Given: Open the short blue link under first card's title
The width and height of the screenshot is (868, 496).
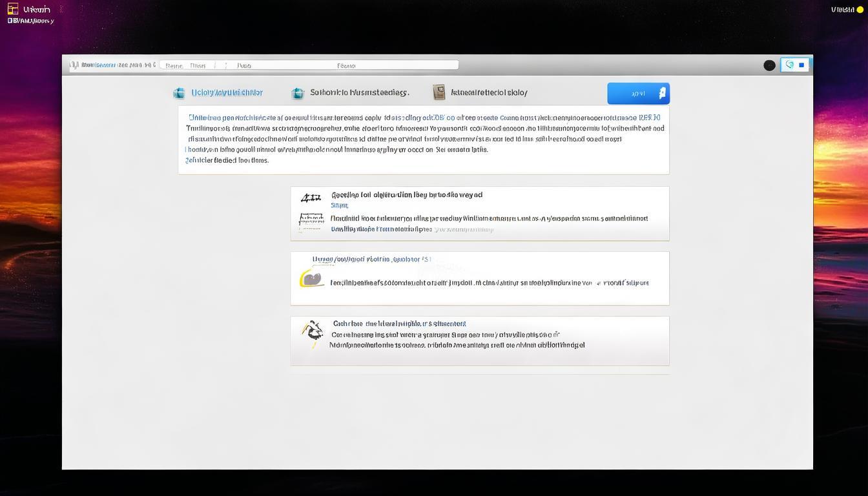Looking at the screenshot, I should pos(339,205).
